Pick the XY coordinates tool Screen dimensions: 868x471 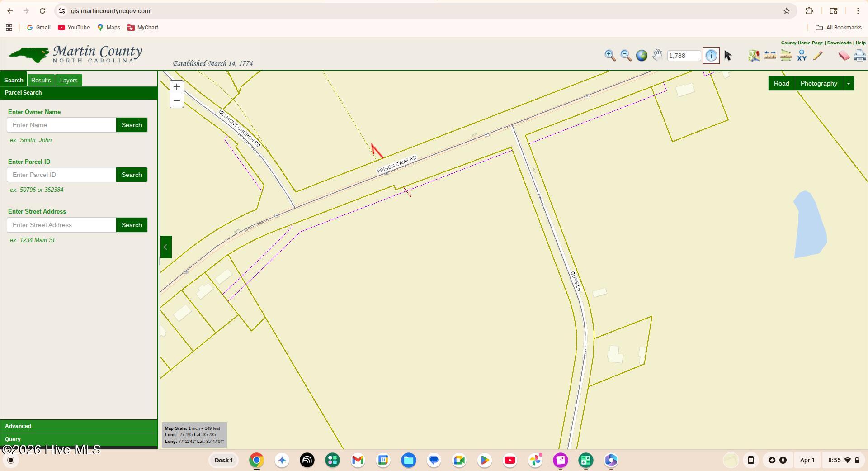point(802,56)
